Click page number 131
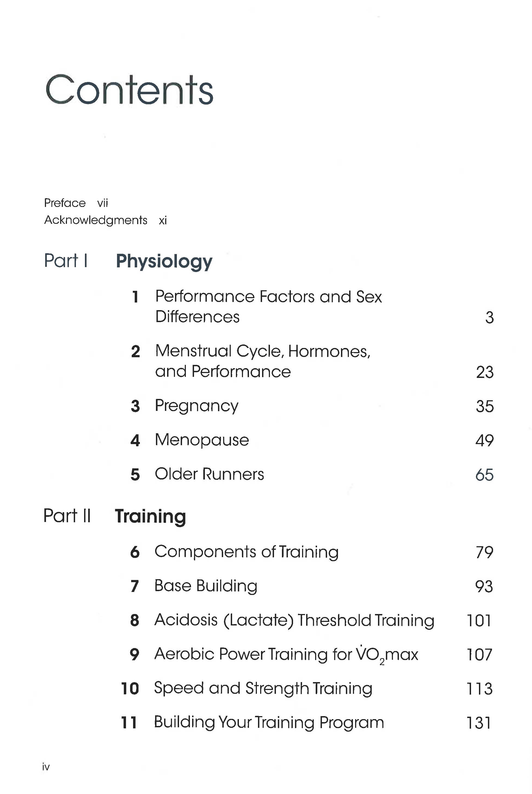 [x=479, y=723]
